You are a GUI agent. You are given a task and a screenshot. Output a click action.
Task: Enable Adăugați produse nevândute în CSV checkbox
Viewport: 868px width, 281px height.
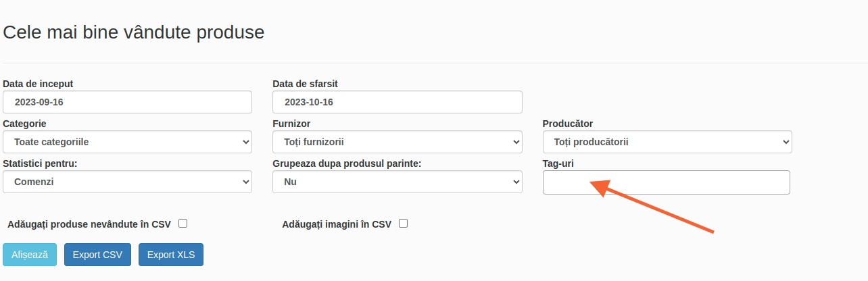pyautogui.click(x=183, y=224)
